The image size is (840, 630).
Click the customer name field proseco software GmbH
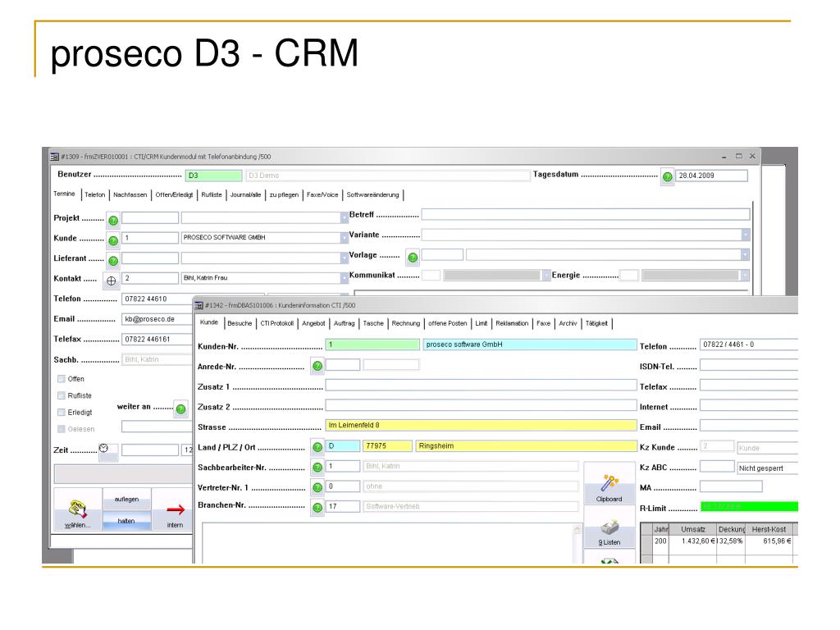[530, 345]
